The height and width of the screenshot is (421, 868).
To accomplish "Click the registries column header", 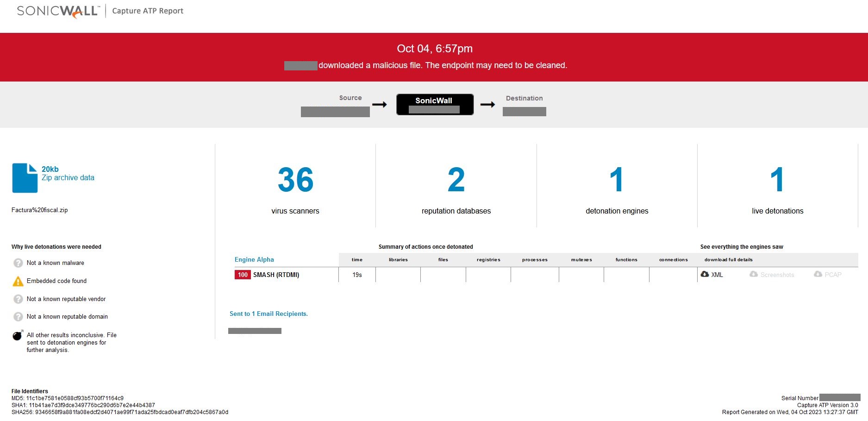I will [488, 260].
